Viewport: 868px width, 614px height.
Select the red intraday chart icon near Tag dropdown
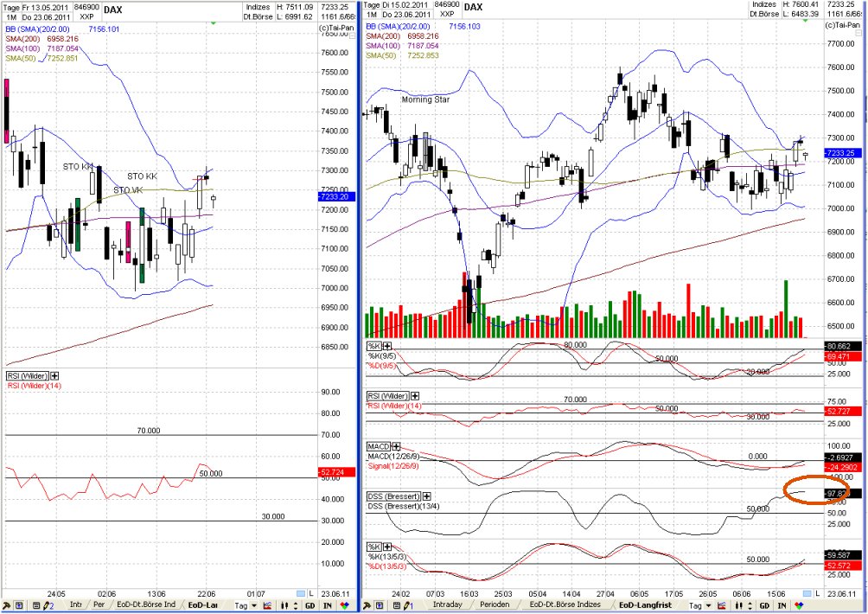[x=723, y=605]
